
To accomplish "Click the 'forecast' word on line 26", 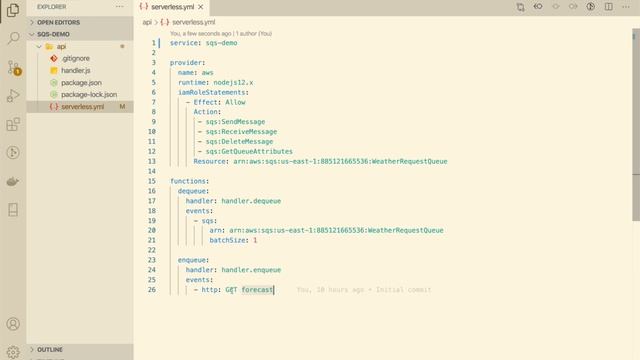I will [257, 289].
